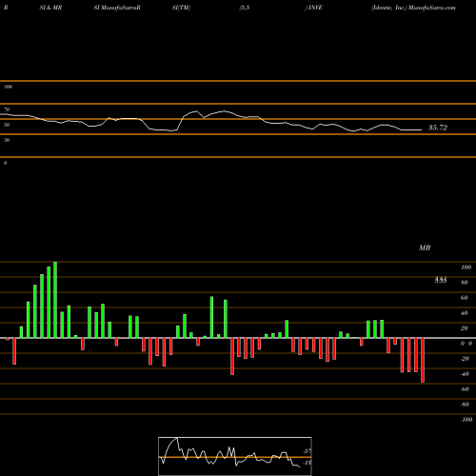Click the MR axis label 40

click(465, 313)
